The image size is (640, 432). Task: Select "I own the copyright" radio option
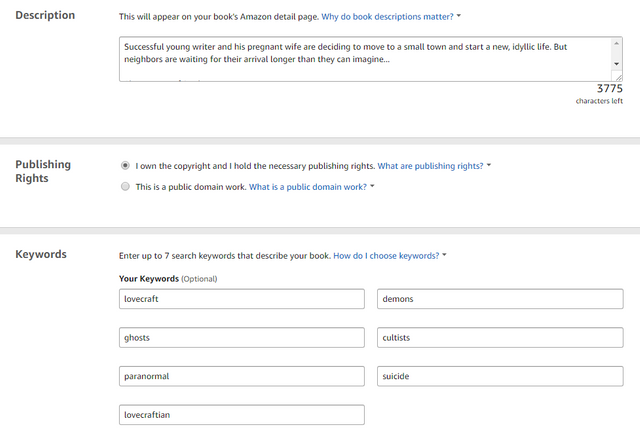click(125, 165)
